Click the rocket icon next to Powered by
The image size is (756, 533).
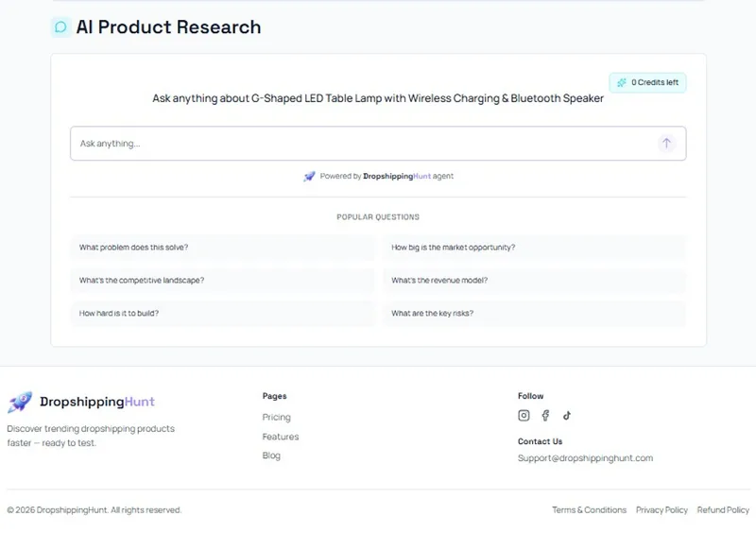coord(309,177)
